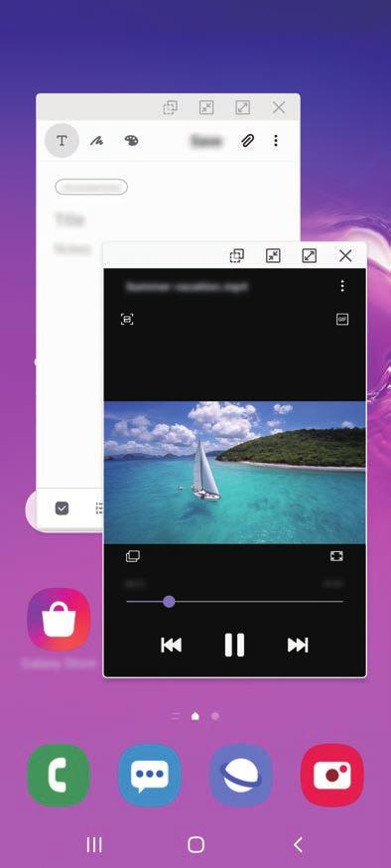Expand the video player to full screen
Image resolution: width=391 pixels, height=868 pixels.
[310, 255]
